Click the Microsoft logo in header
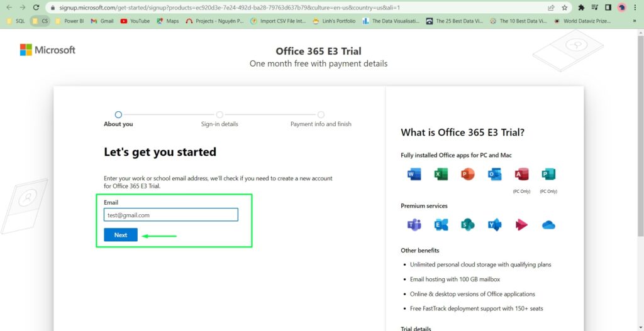This screenshot has height=331, width=644. click(x=48, y=50)
